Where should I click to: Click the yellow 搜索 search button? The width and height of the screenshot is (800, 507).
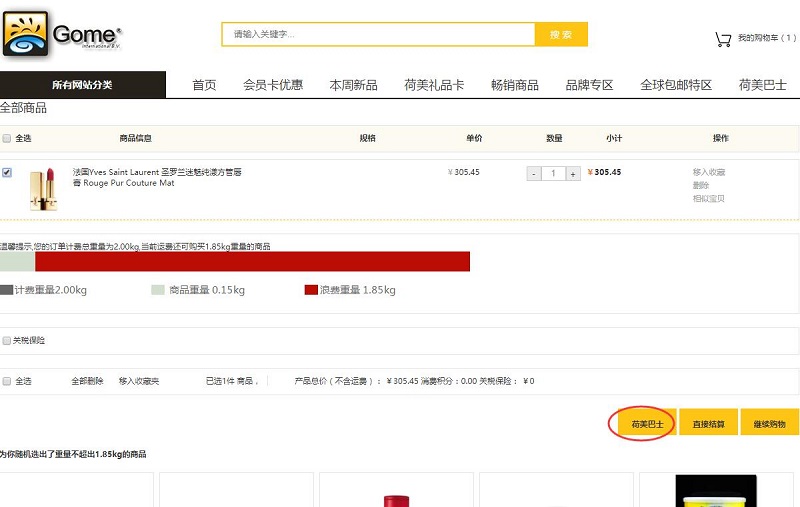(x=561, y=34)
